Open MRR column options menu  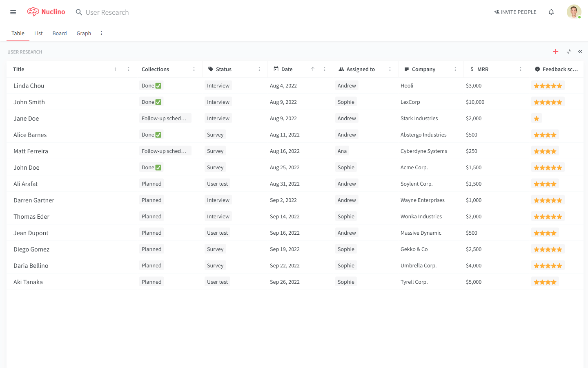pyautogui.click(x=521, y=69)
